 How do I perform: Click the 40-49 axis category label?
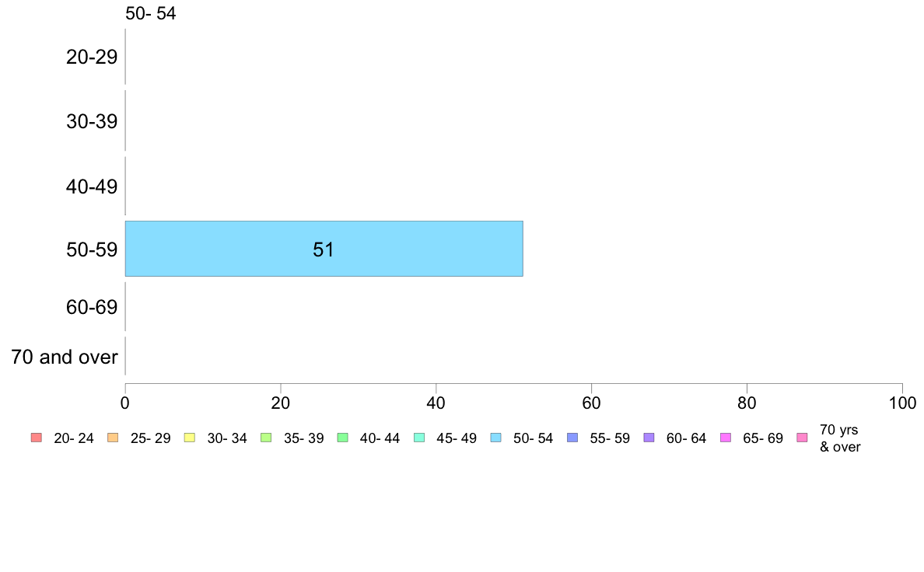pyautogui.click(x=92, y=187)
